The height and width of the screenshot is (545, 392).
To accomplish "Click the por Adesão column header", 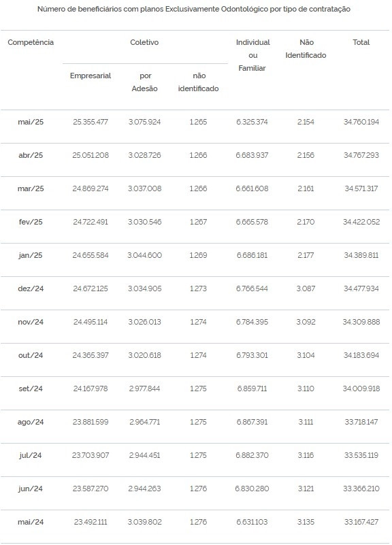I will pos(144,82).
